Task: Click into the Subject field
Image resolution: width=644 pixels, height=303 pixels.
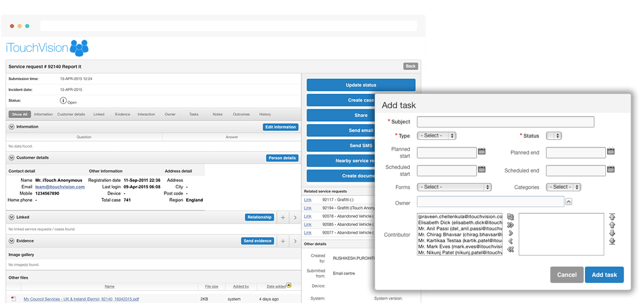Action: (506, 122)
